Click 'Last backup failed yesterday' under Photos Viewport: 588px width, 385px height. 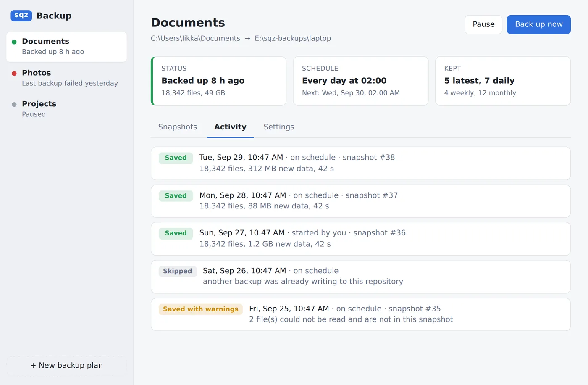point(70,83)
